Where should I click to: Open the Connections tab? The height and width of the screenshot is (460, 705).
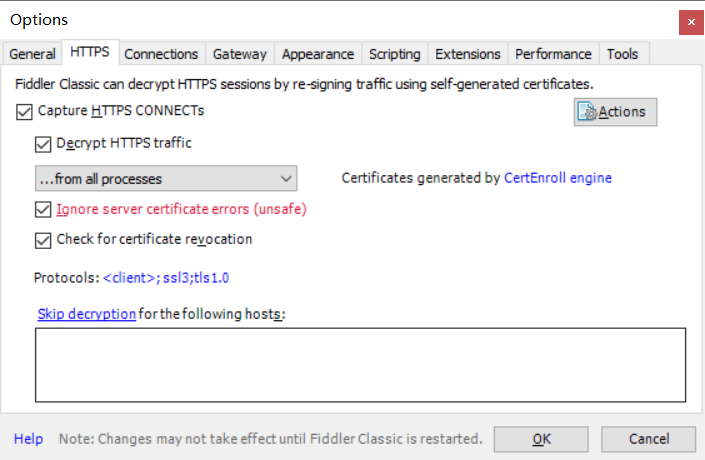point(161,54)
